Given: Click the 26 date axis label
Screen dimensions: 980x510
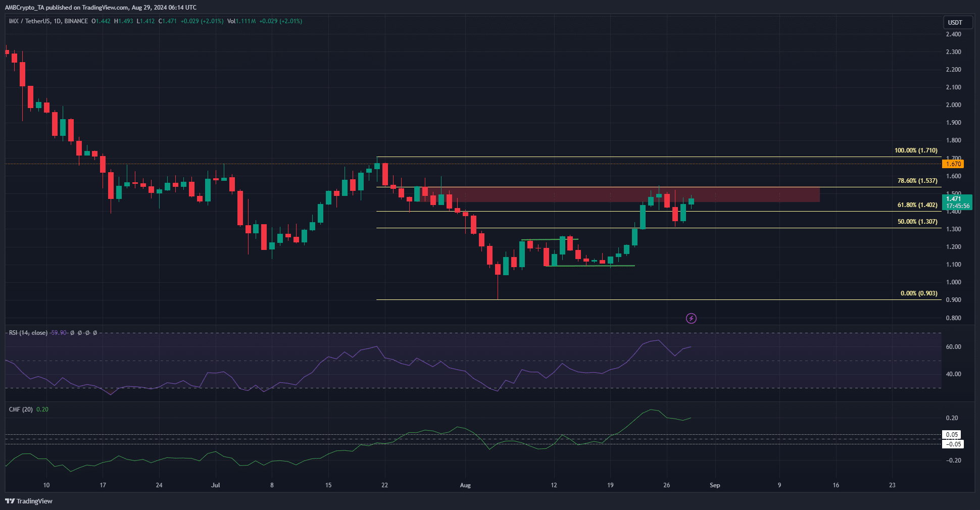Looking at the screenshot, I should pos(666,485).
